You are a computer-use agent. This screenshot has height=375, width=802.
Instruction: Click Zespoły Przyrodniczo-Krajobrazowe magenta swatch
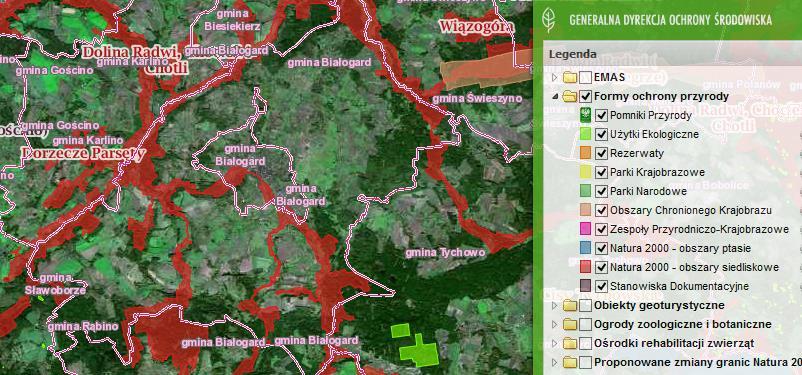click(x=586, y=229)
